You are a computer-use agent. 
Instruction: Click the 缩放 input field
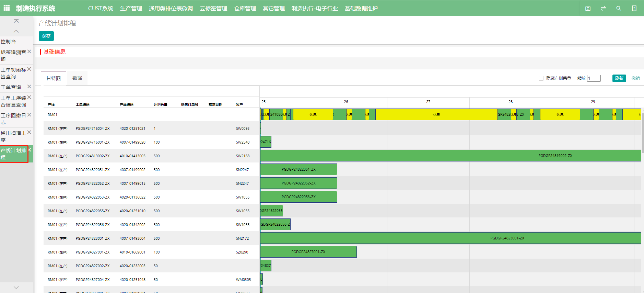(594, 78)
